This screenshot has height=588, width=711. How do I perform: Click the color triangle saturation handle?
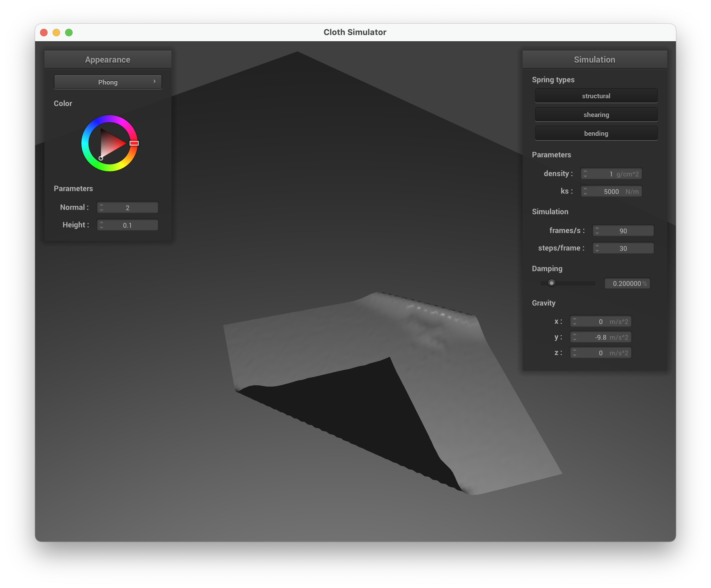point(100,158)
